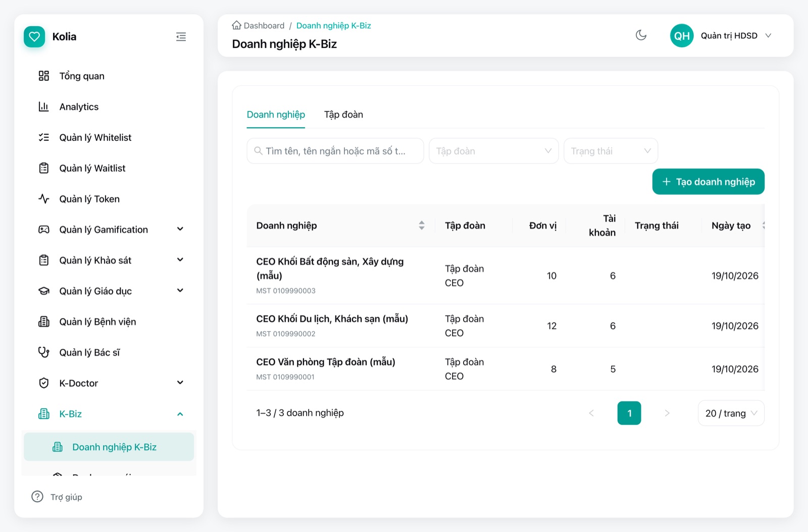Click the Giáo dục graduation cap icon
808x532 pixels.
coord(44,291)
